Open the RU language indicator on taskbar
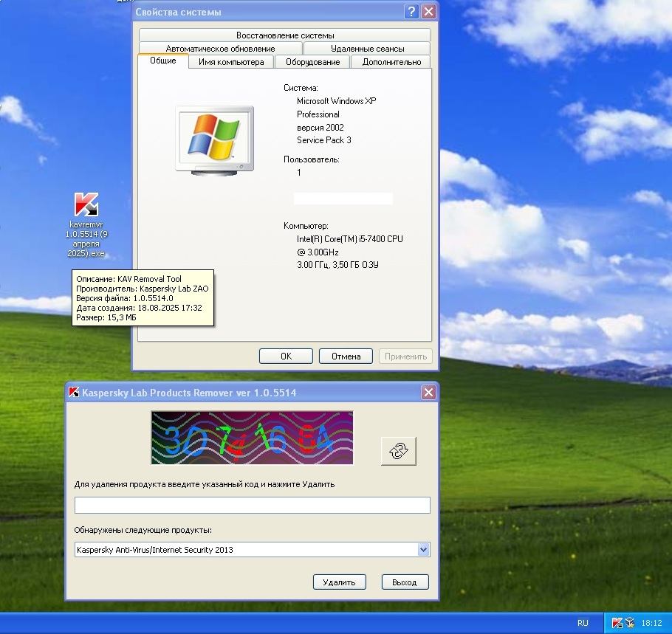The width and height of the screenshot is (672, 634). pos(583,623)
